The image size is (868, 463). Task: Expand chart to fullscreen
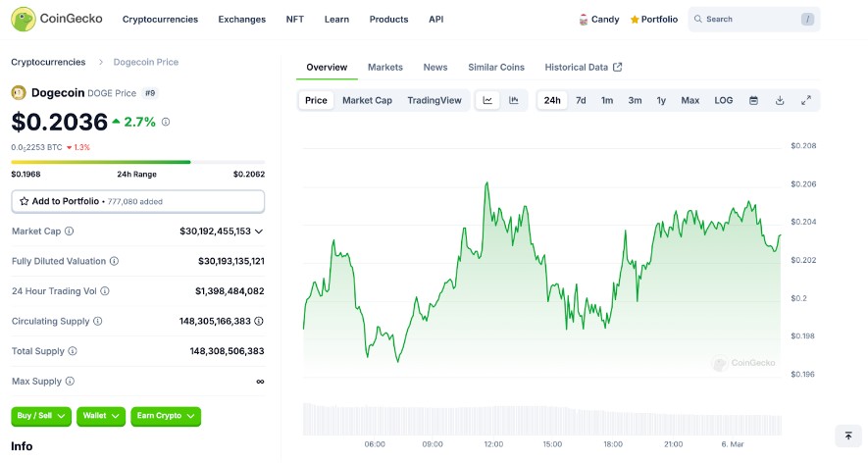[x=806, y=100]
